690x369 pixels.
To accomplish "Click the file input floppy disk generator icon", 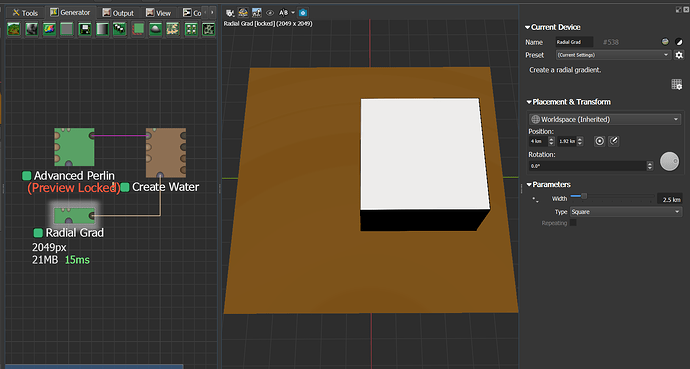I will coord(84,29).
